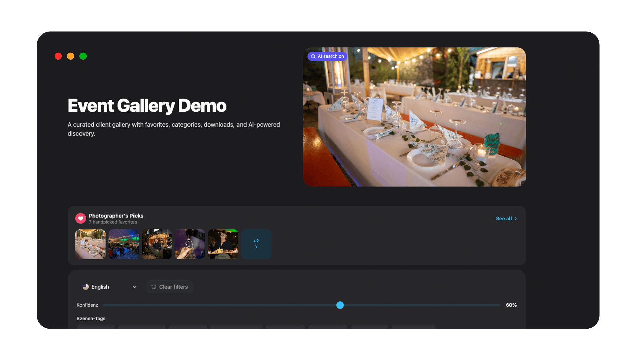The width and height of the screenshot is (644, 362).
Task: Open the See all link
Action: pos(506,219)
